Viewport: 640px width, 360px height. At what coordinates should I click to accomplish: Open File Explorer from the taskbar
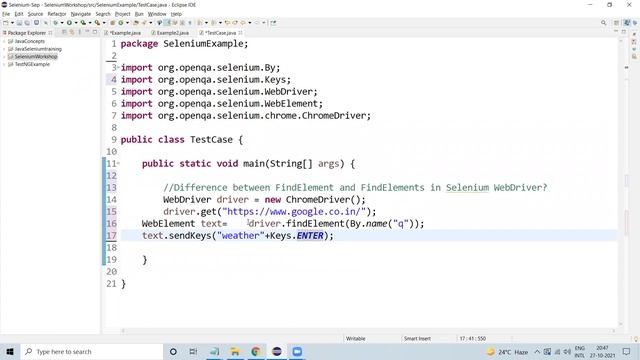coord(235,351)
